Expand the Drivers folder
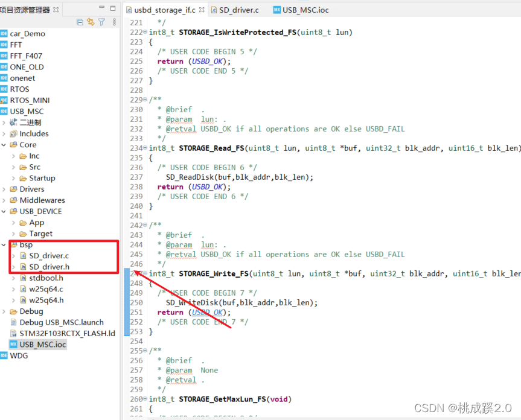The image size is (521, 420). tap(4, 189)
